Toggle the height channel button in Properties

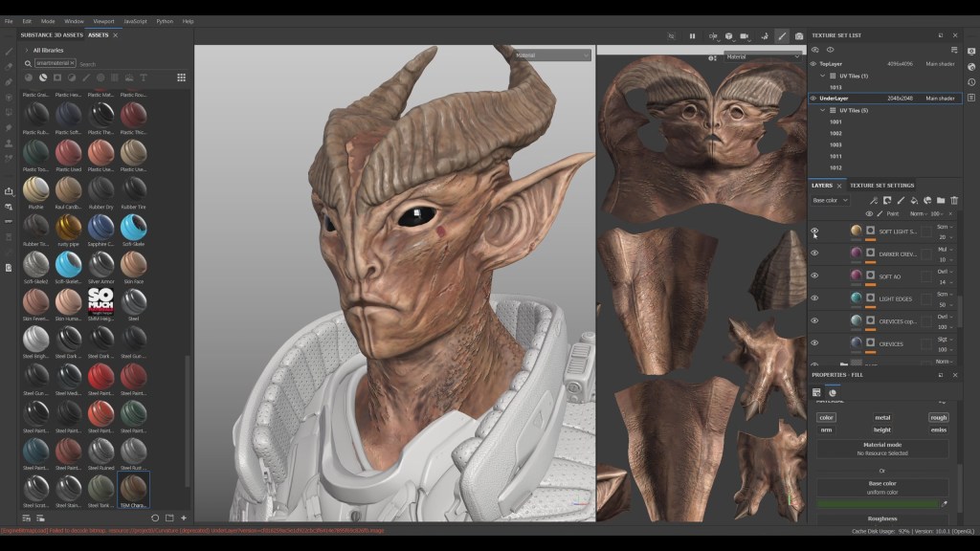click(882, 430)
